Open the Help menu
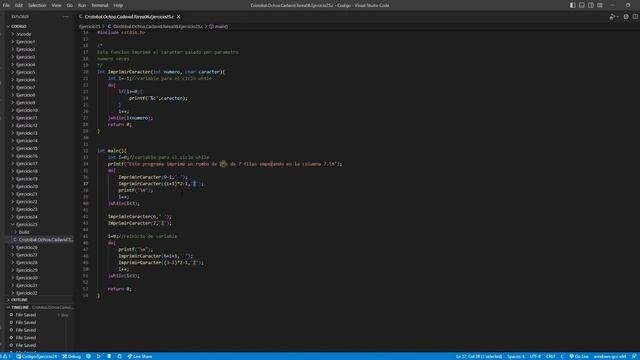 (x=118, y=5)
